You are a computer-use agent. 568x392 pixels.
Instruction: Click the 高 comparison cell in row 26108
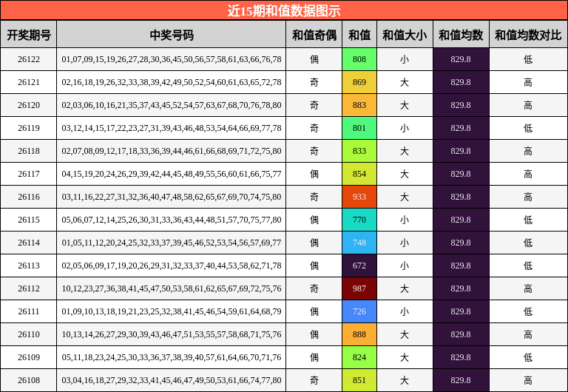[528, 380]
